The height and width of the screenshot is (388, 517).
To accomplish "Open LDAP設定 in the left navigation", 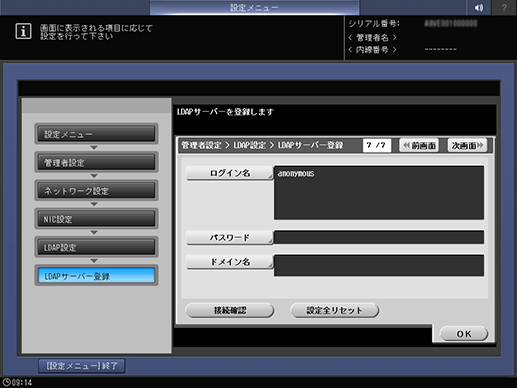I will pyautogui.click(x=96, y=247).
